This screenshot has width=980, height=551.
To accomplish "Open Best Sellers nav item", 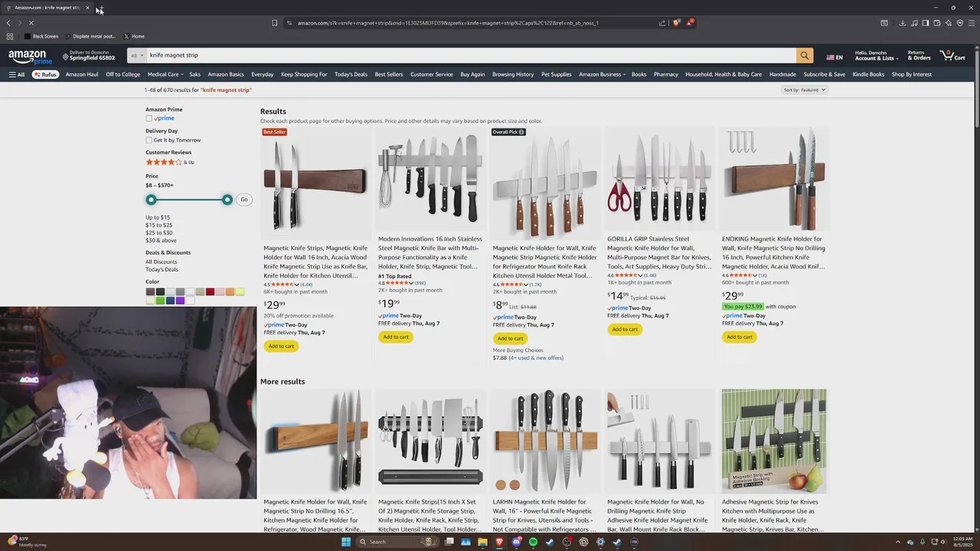I will (389, 74).
